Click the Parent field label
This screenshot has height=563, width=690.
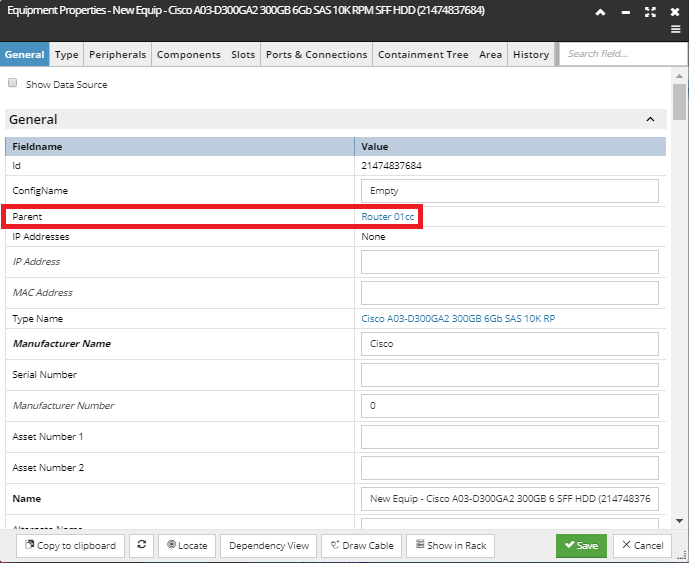pos(27,217)
